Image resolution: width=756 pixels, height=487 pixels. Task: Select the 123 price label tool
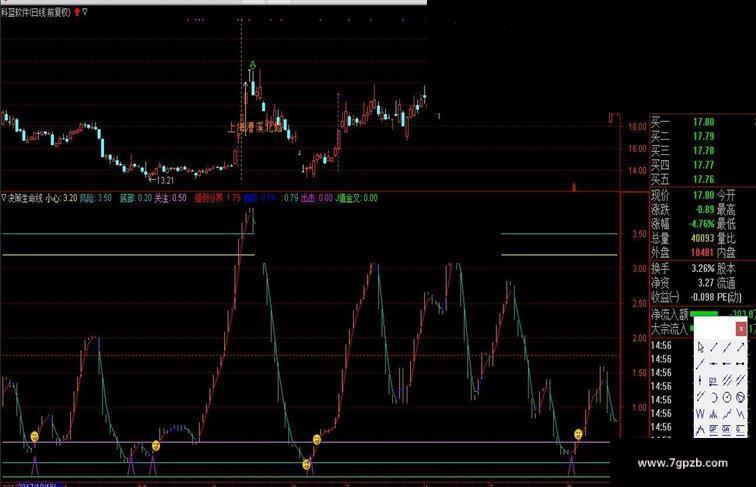pyautogui.click(x=714, y=380)
